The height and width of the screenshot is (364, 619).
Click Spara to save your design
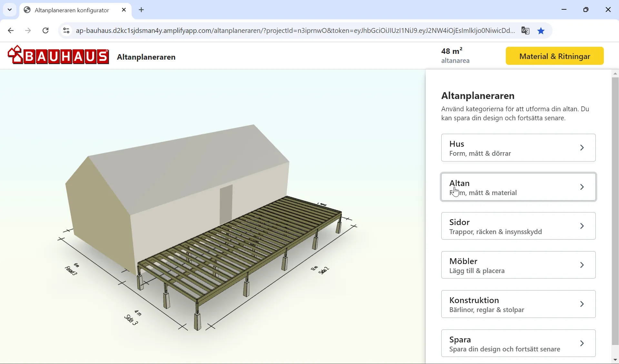coord(518,343)
